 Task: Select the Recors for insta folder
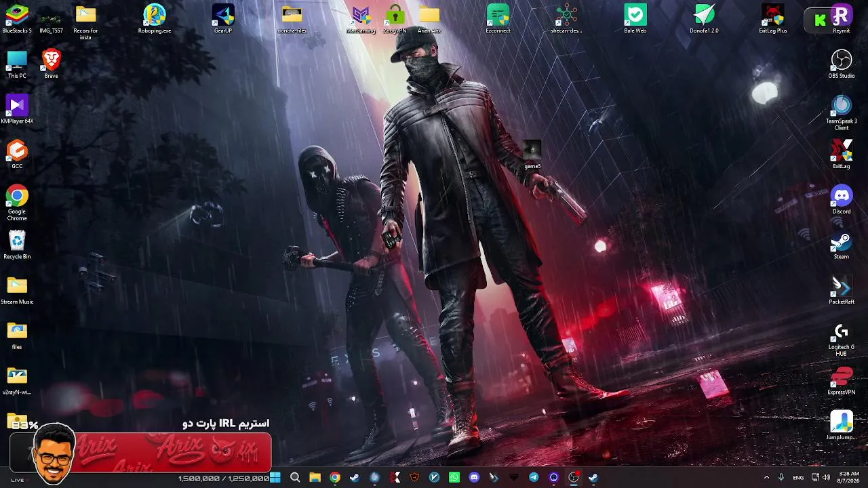pos(85,22)
